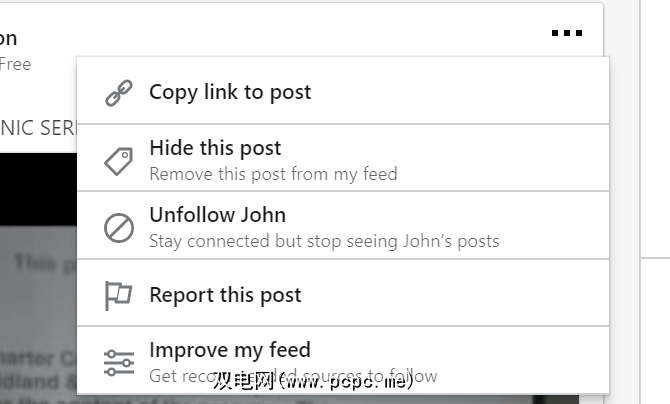Select Improve my feed
Viewport: 670px width, 404px height.
tap(343, 360)
